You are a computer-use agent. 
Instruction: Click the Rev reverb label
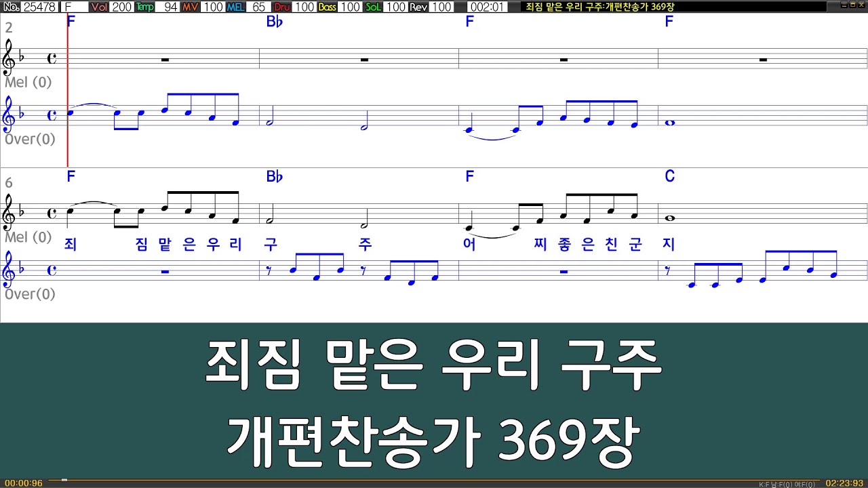[418, 7]
